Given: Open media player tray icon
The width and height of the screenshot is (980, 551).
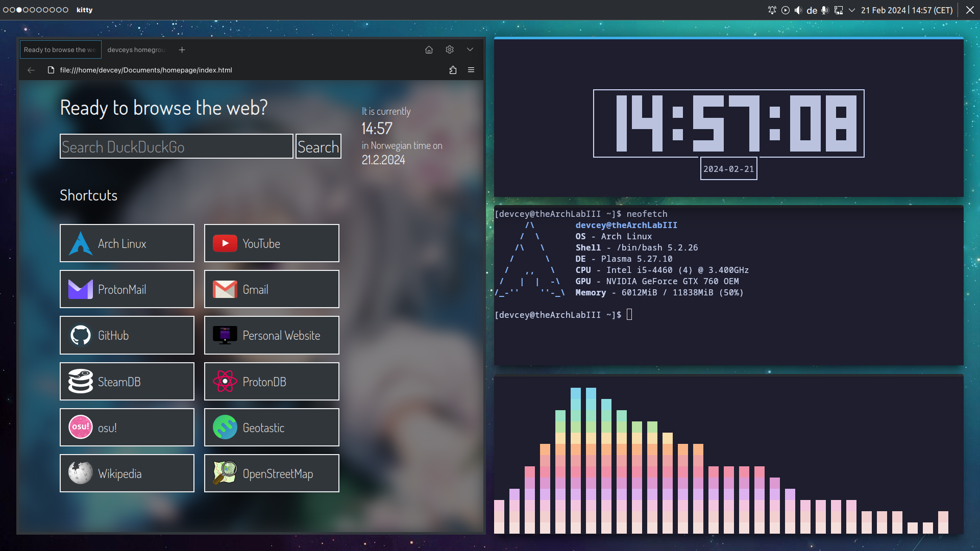Looking at the screenshot, I should pyautogui.click(x=785, y=10).
